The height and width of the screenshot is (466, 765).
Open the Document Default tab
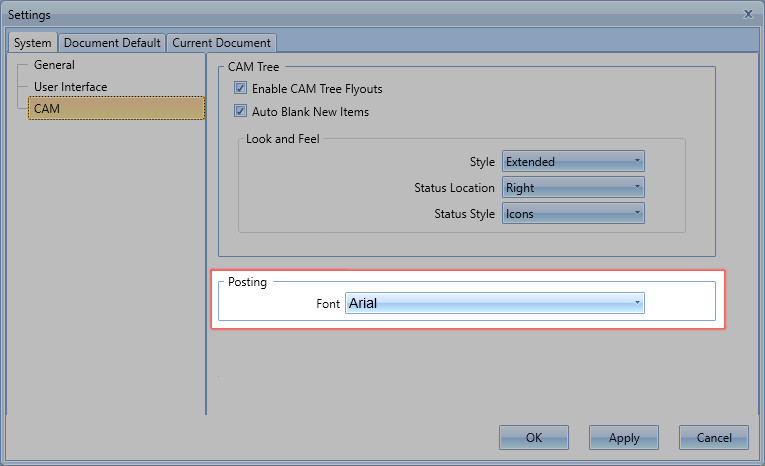pos(112,43)
